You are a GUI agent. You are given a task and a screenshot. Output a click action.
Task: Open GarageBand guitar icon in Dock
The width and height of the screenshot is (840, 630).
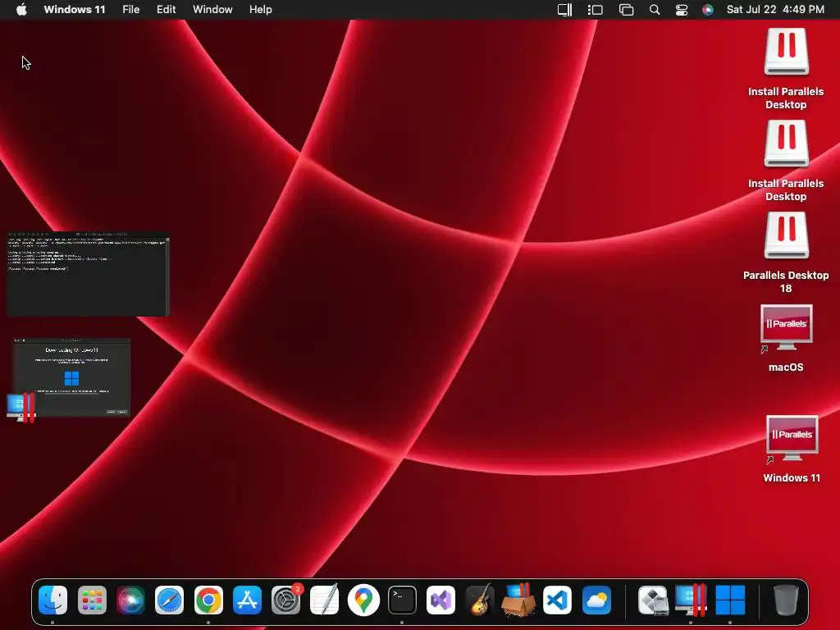(480, 600)
